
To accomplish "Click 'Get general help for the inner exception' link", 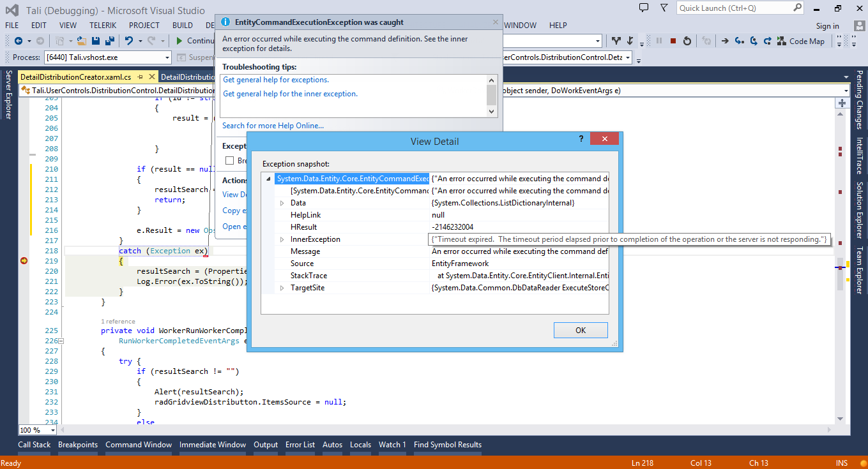I will point(290,94).
